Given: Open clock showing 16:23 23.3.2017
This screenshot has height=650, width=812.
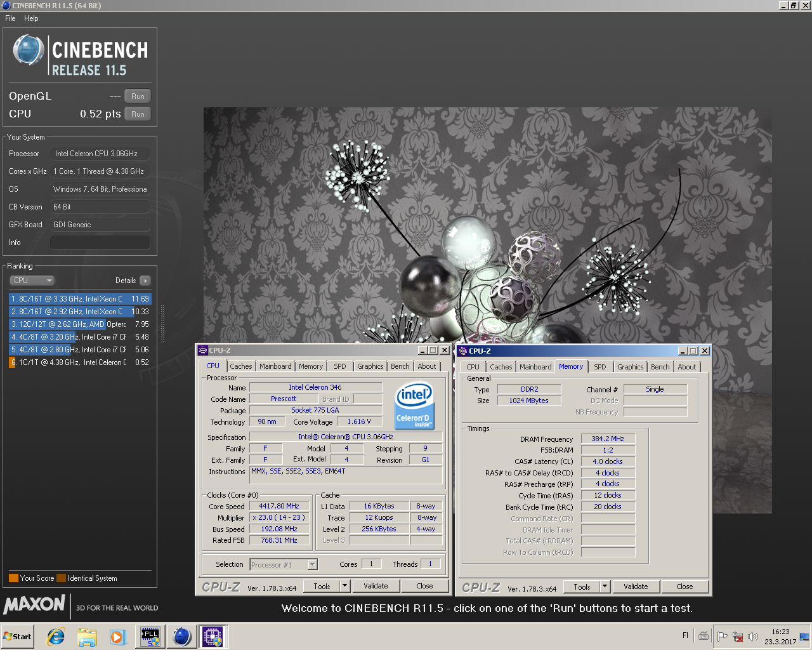Looking at the screenshot, I should [x=780, y=637].
